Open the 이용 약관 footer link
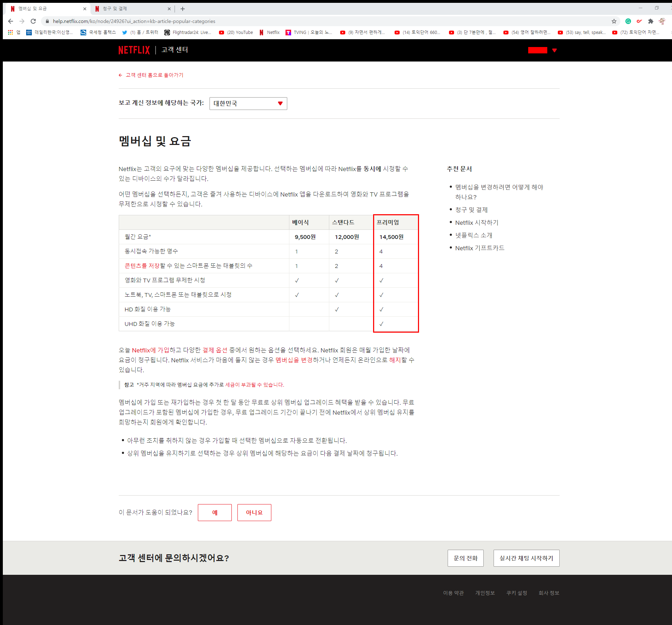The height and width of the screenshot is (625, 672). pos(453,593)
